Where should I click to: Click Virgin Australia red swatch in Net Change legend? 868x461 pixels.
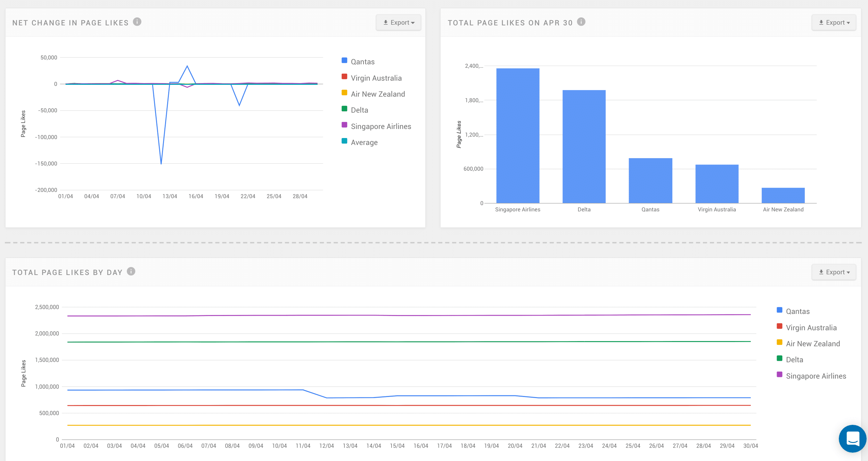344,76
